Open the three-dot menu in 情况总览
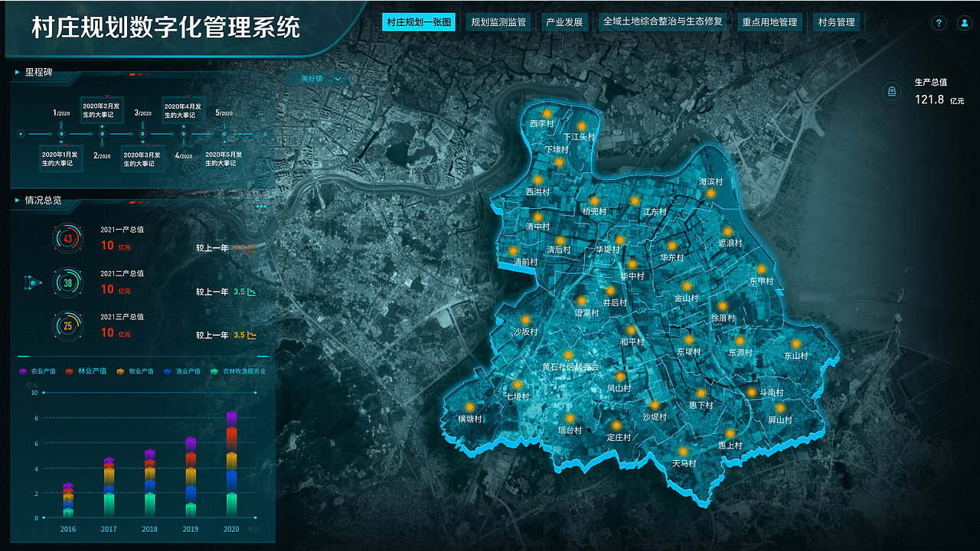The image size is (980, 551). click(x=261, y=206)
